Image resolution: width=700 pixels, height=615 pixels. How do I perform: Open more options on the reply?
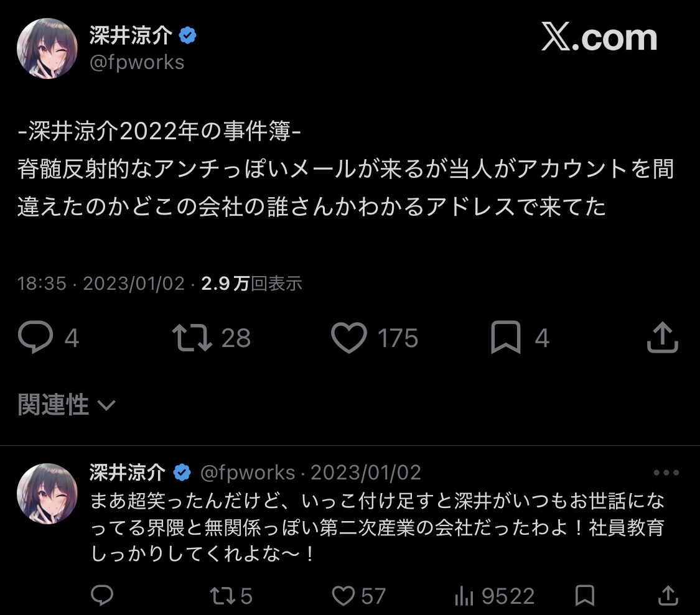pos(666,473)
